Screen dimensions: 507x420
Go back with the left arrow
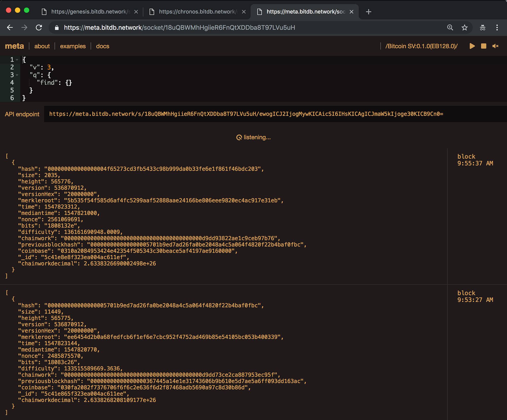pyautogui.click(x=10, y=27)
